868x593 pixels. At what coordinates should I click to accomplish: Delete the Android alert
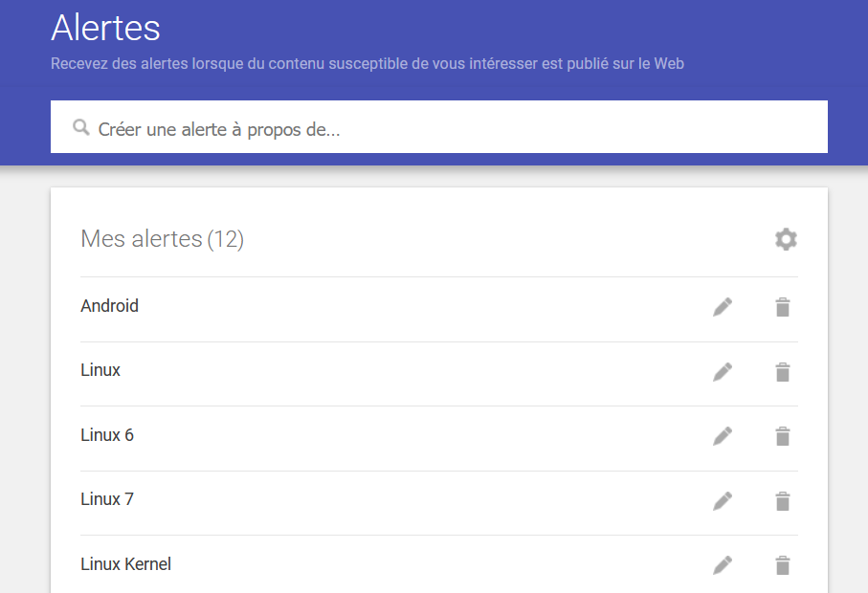[x=783, y=307]
